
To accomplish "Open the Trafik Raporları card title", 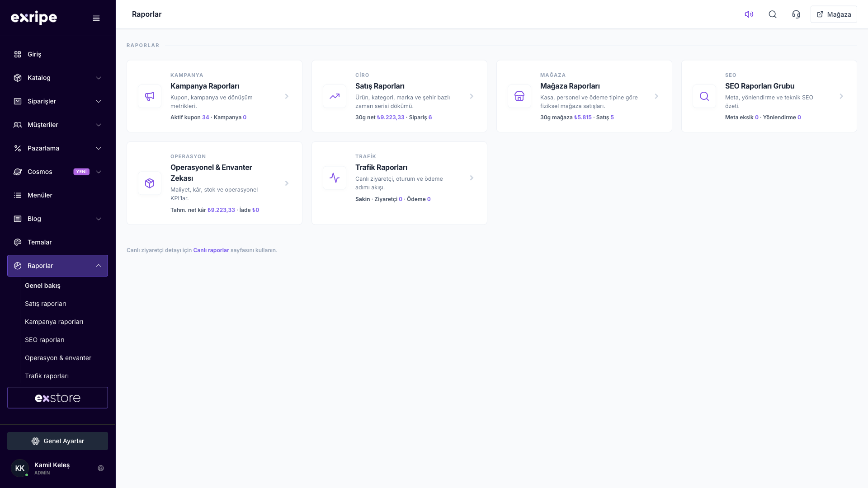I will pyautogui.click(x=381, y=167).
